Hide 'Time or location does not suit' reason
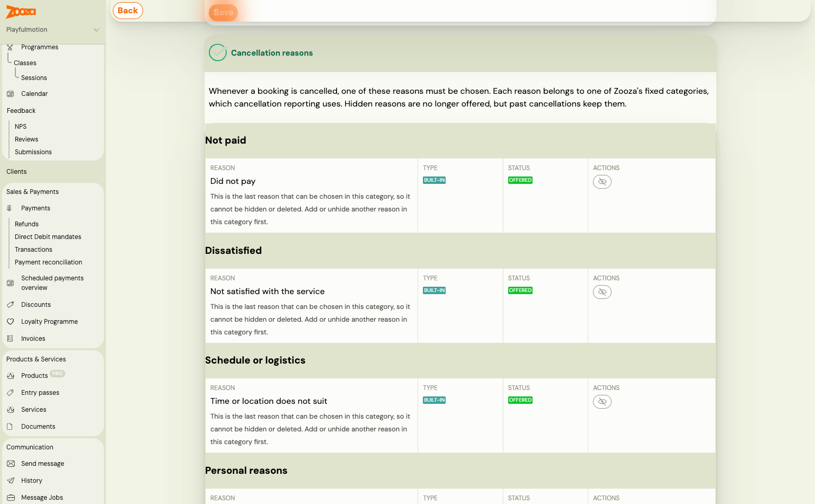This screenshot has height=504, width=815. tap(602, 402)
